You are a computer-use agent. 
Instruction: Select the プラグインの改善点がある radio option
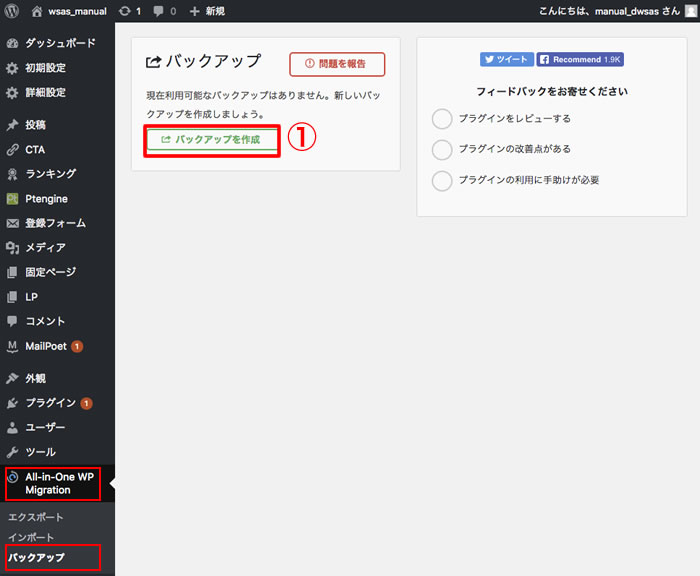tap(441, 150)
